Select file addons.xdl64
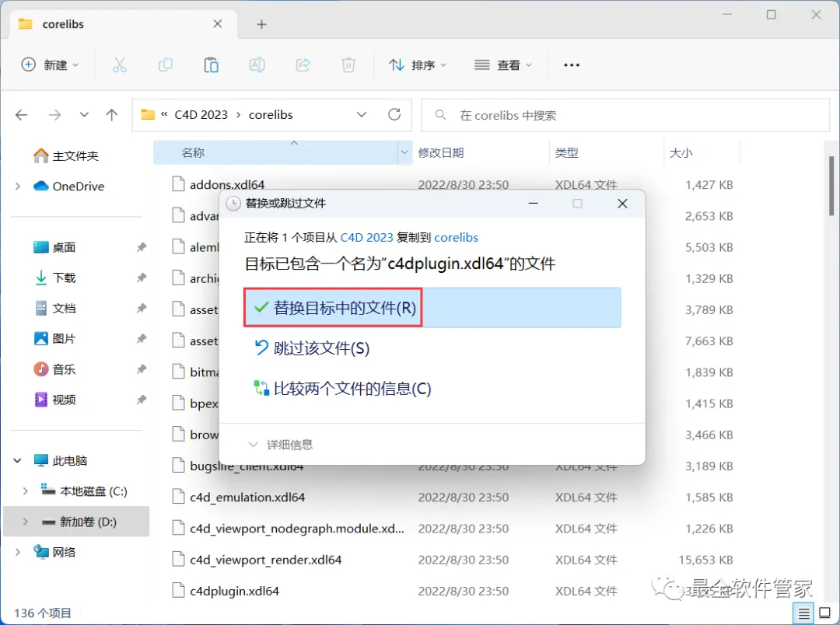Viewport: 840px width, 625px height. pyautogui.click(x=227, y=185)
